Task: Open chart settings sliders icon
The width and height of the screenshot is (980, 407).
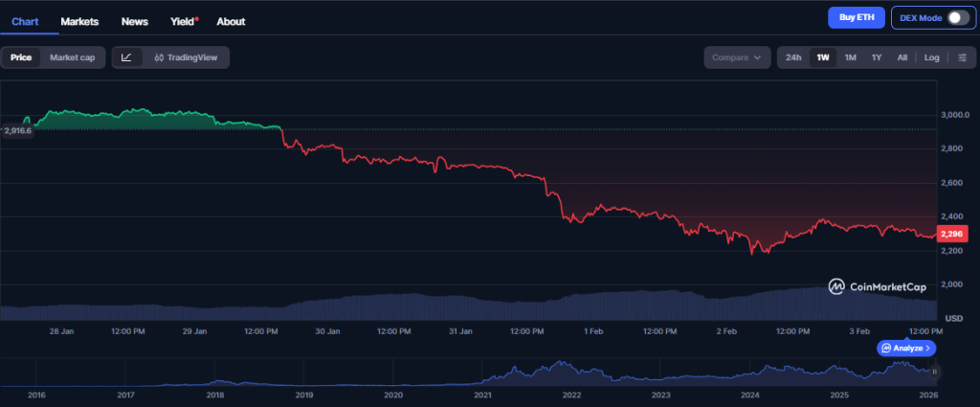Action: click(962, 57)
